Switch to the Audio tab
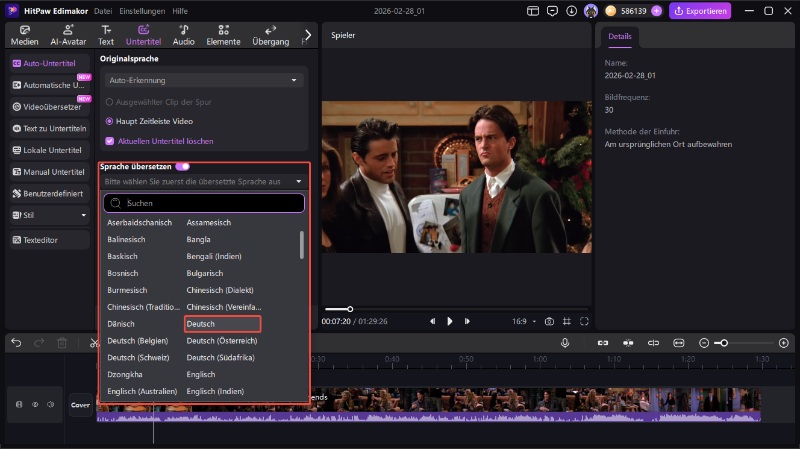 [x=184, y=35]
